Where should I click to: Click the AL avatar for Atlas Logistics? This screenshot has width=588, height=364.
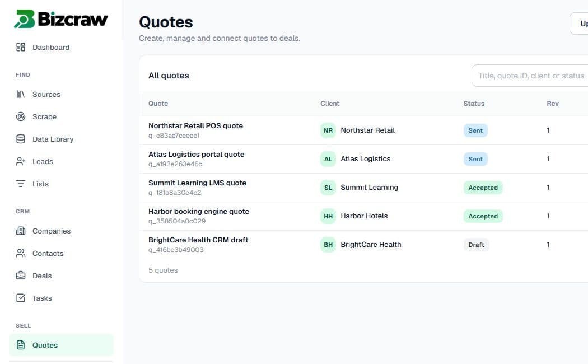tap(328, 159)
